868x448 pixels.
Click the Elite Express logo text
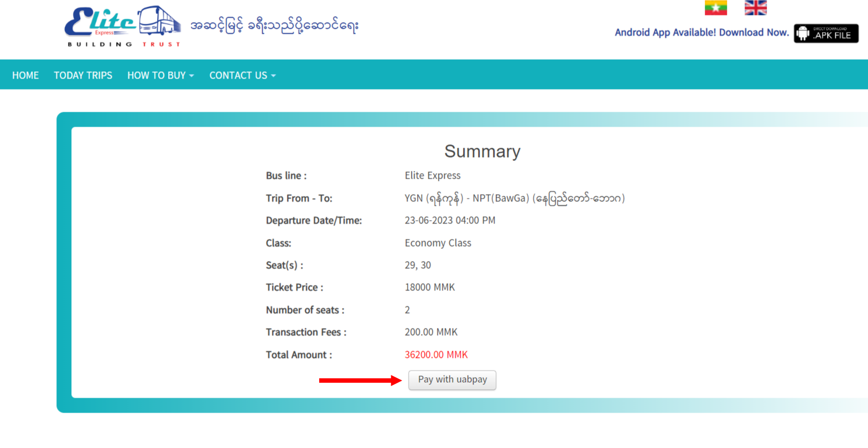pos(101,22)
